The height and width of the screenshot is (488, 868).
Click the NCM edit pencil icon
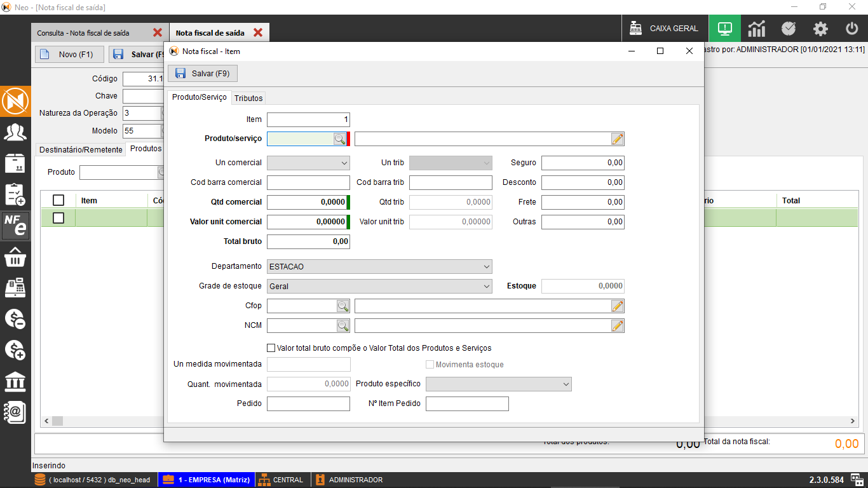618,325
